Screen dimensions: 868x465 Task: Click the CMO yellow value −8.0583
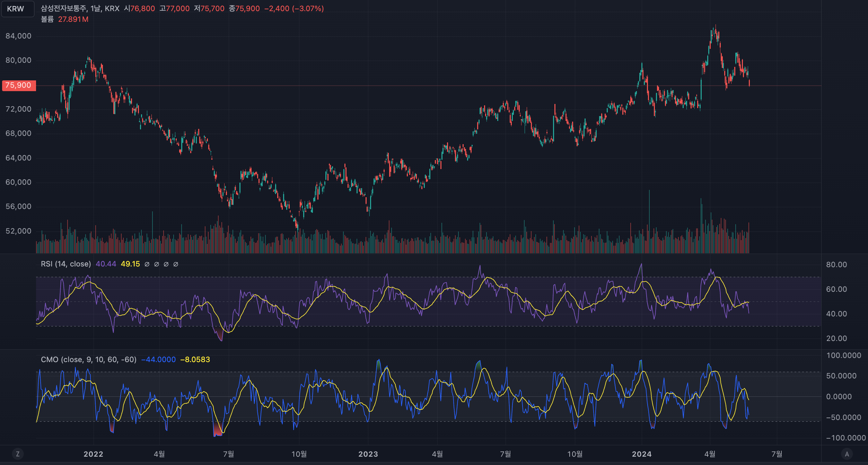(x=195, y=360)
